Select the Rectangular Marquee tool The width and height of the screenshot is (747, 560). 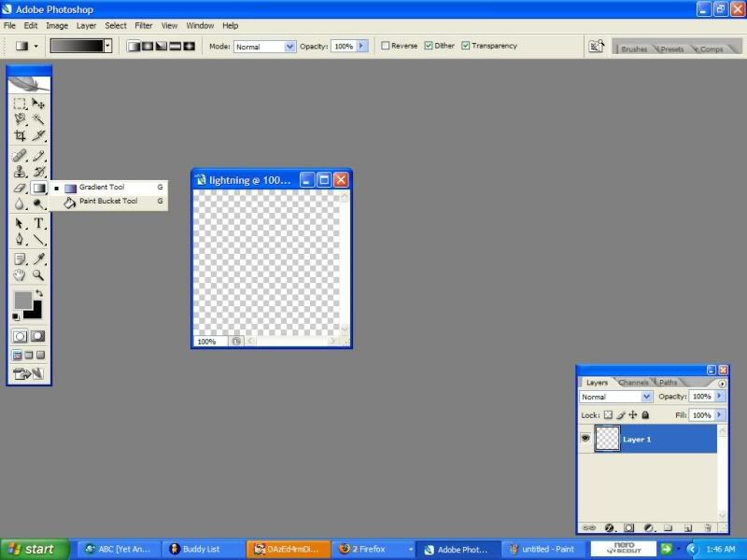pyautogui.click(x=20, y=104)
